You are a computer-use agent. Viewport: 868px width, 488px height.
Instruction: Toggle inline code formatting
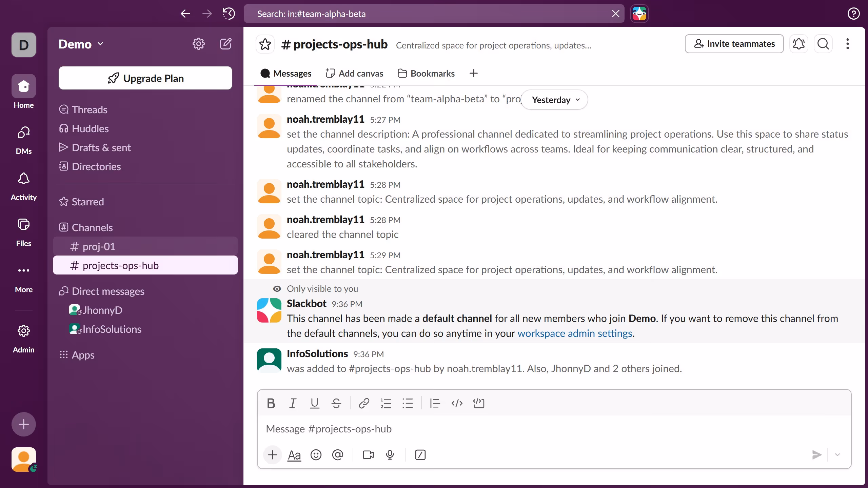(457, 403)
